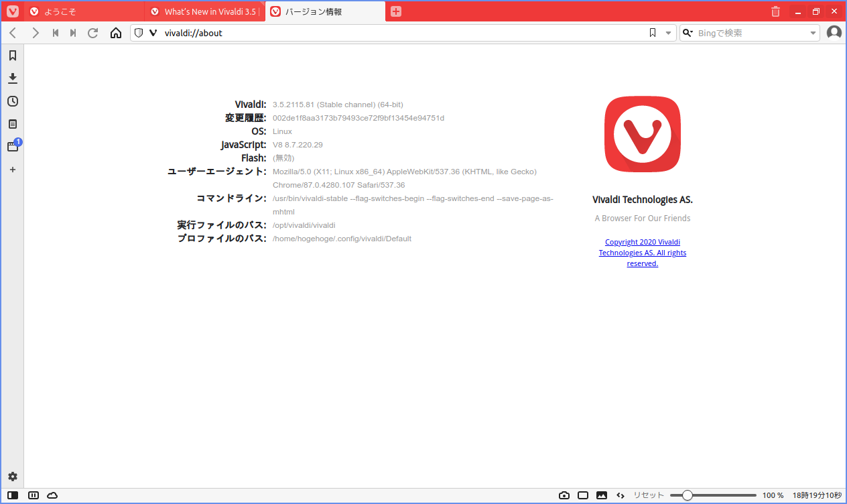
Task: Click the 100 % zoom level readout
Action: tap(773, 495)
